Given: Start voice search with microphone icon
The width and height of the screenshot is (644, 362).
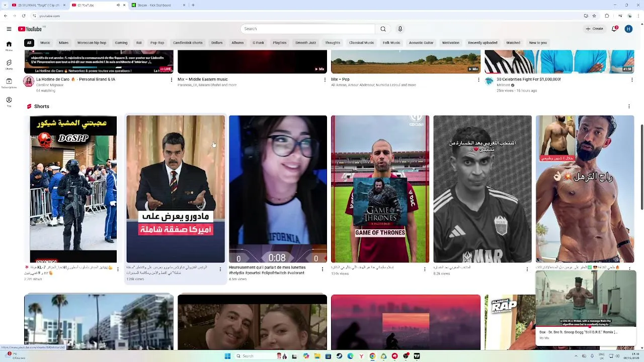Looking at the screenshot, I should [400, 29].
